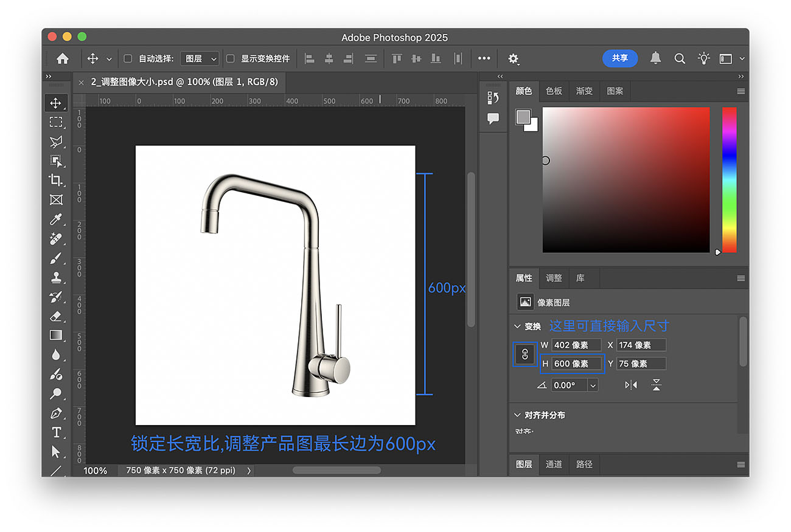This screenshot has height=532, width=791.
Task: Enable the 自动选择 checkbox
Action: pos(128,58)
